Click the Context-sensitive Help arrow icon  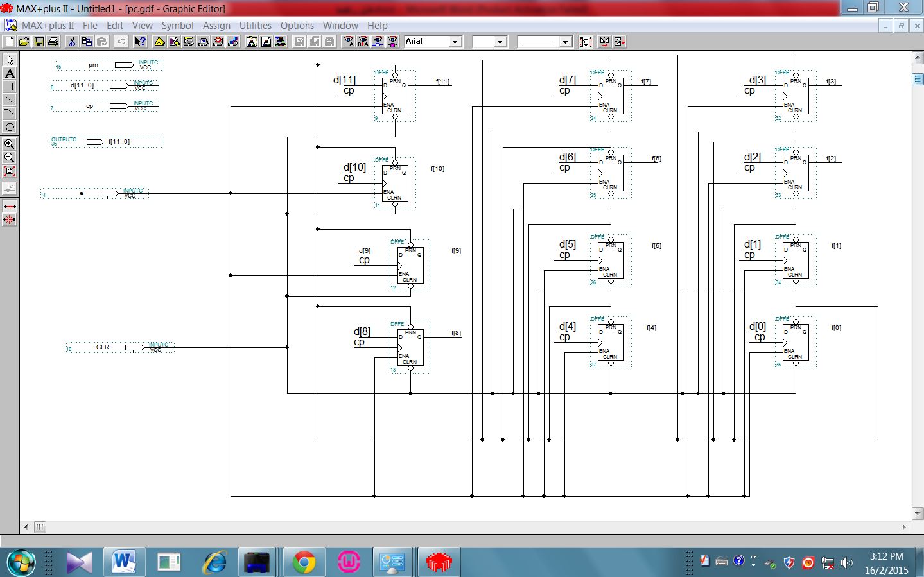[140, 42]
